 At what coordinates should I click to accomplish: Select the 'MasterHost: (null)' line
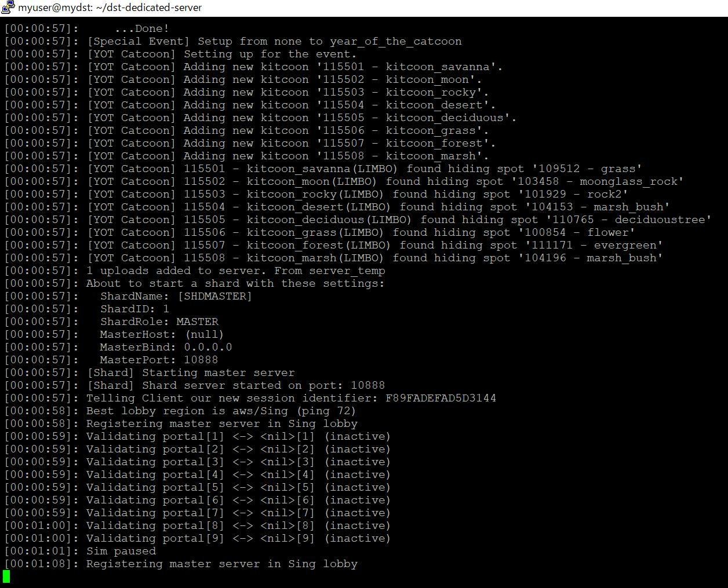[x=115, y=334]
